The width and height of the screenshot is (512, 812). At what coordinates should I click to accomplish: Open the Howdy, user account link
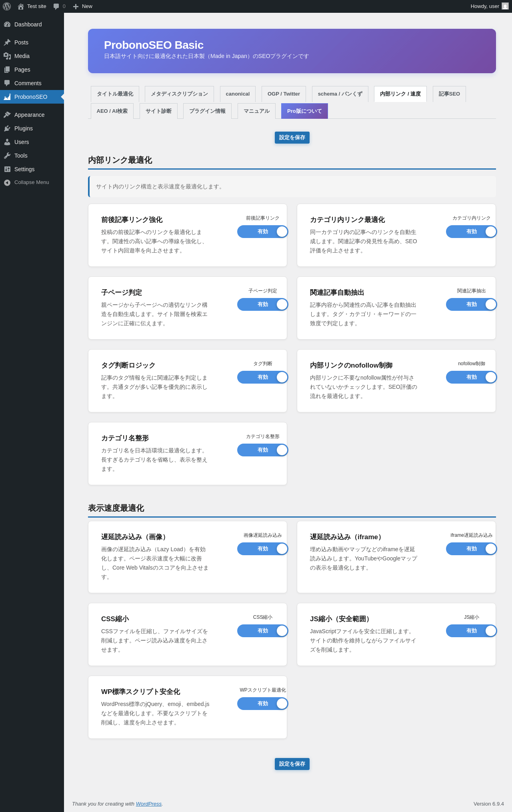[x=489, y=6]
